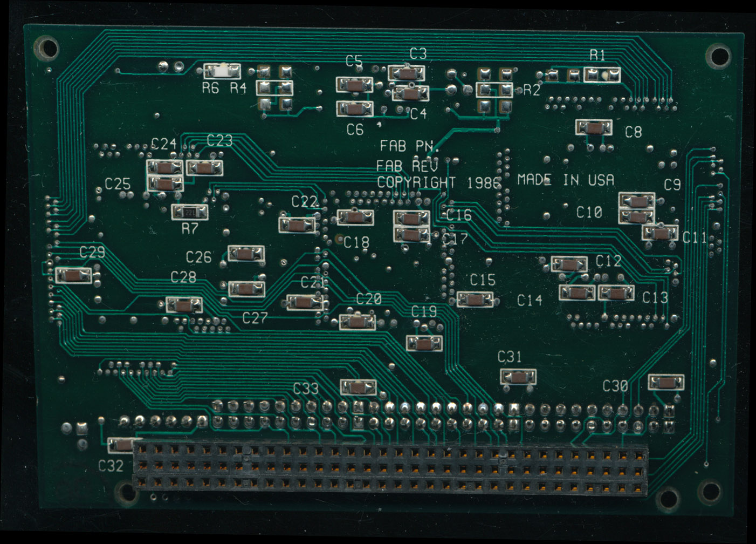
Task: Select the C31 capacitor
Action: click(518, 377)
